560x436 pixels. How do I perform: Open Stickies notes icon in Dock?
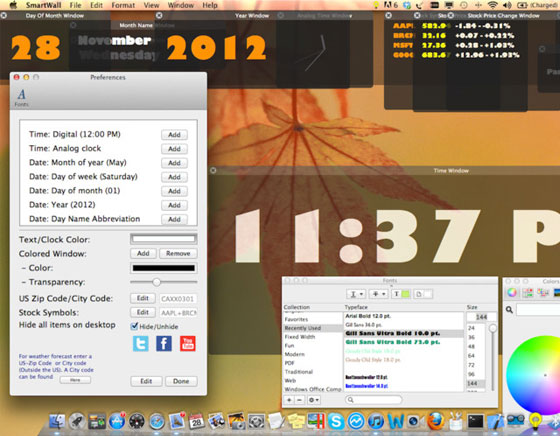[x=296, y=422]
